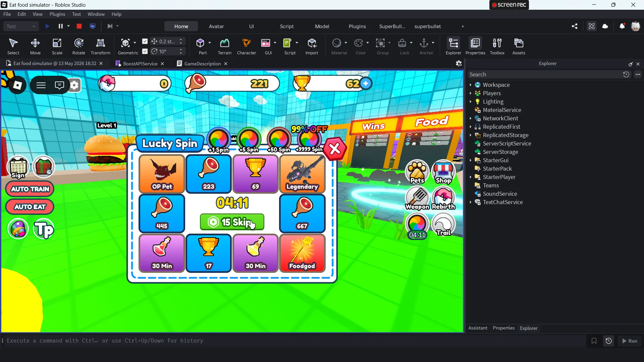Open the Weapon menu in game
Screen dimensions: 644x362
click(x=417, y=198)
